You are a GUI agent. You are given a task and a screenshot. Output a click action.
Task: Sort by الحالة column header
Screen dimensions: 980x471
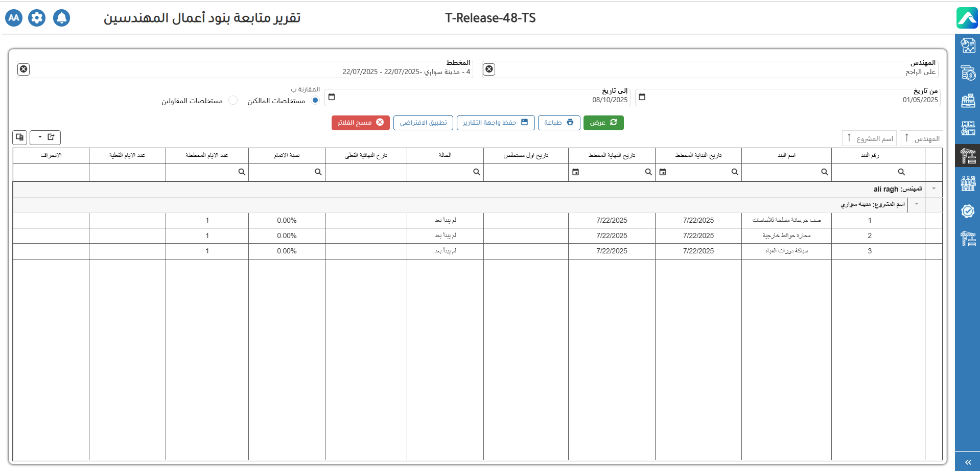[445, 155]
